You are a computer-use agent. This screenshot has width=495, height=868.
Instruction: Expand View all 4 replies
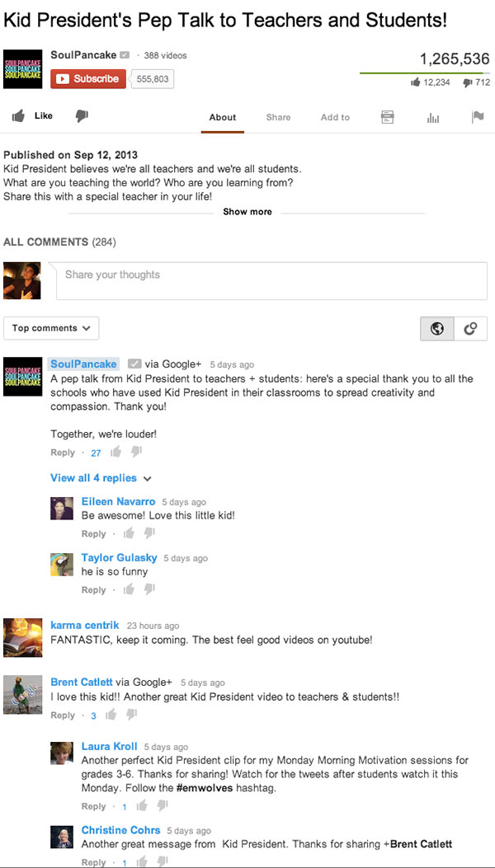click(x=101, y=478)
